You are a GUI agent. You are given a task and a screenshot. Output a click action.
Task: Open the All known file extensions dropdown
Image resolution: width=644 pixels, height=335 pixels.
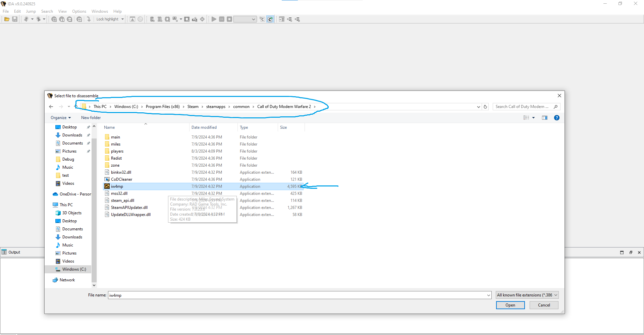coord(527,295)
